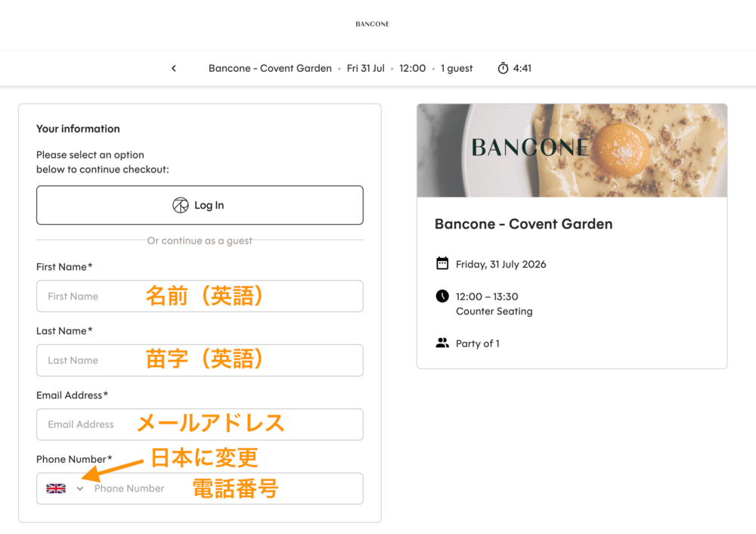756x534 pixels.
Task: Click '12:00' time in the header bar
Action: (412, 69)
